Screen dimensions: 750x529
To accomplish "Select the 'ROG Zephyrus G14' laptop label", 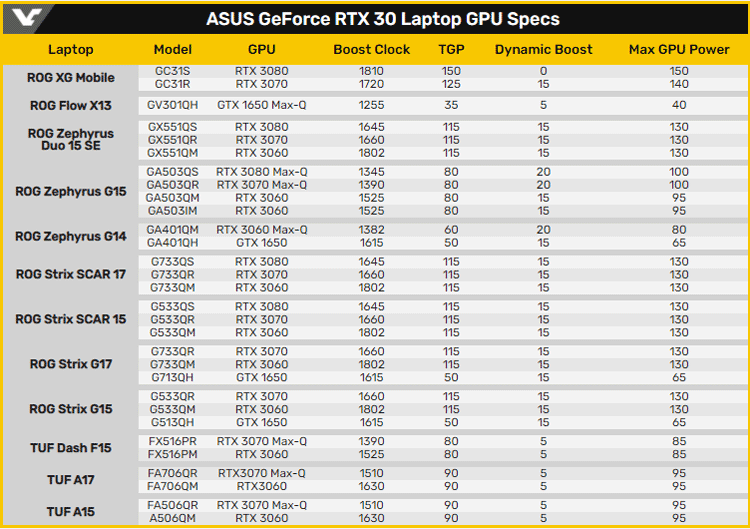I will pyautogui.click(x=71, y=236).
